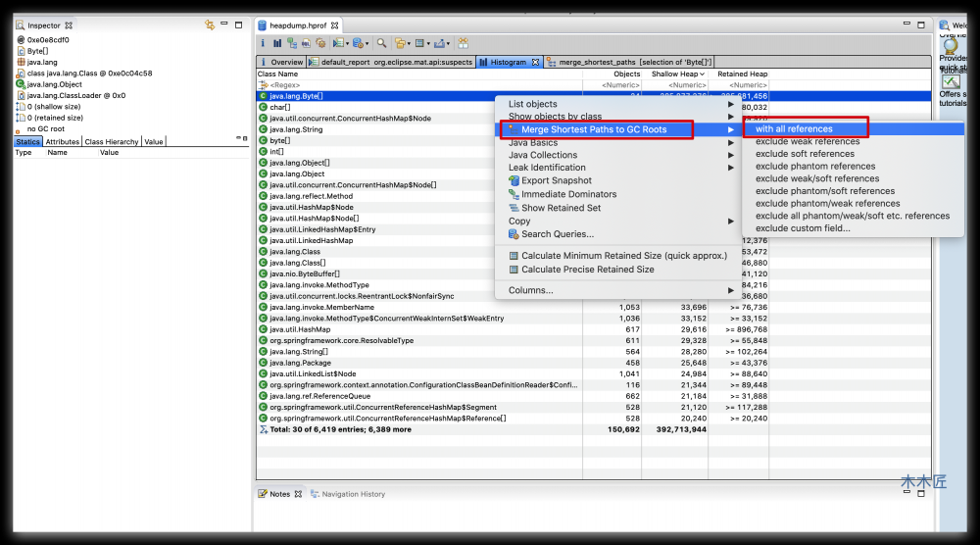
Task: Switch to the Class Hierarchy tab
Action: point(112,142)
